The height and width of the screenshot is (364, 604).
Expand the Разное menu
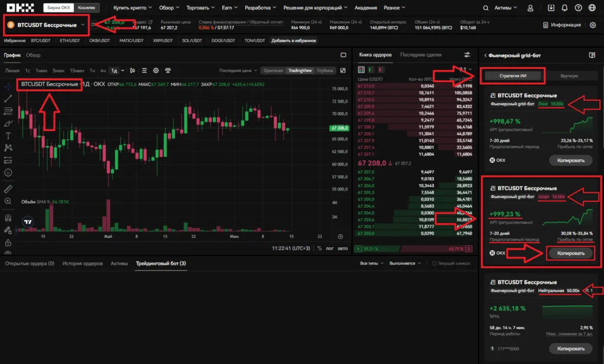point(395,8)
